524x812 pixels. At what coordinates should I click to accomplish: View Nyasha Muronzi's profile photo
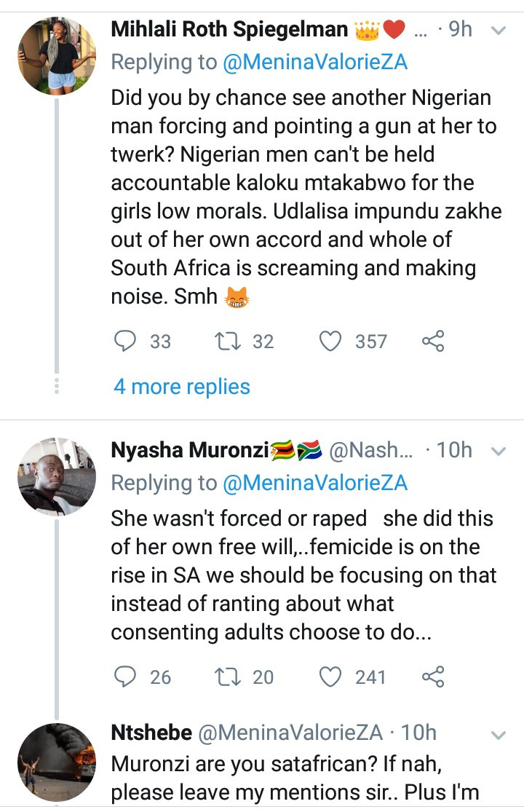click(x=56, y=478)
